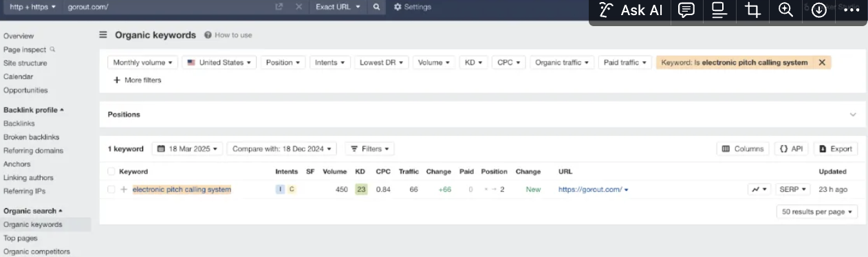Open the United States country dropdown
This screenshot has height=257, width=868.
(x=219, y=63)
